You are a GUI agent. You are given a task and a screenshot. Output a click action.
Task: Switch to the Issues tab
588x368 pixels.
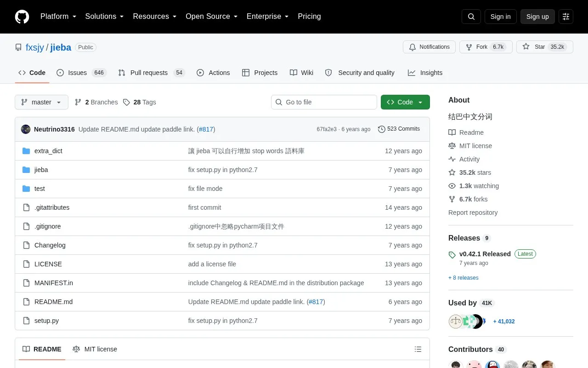click(81, 73)
